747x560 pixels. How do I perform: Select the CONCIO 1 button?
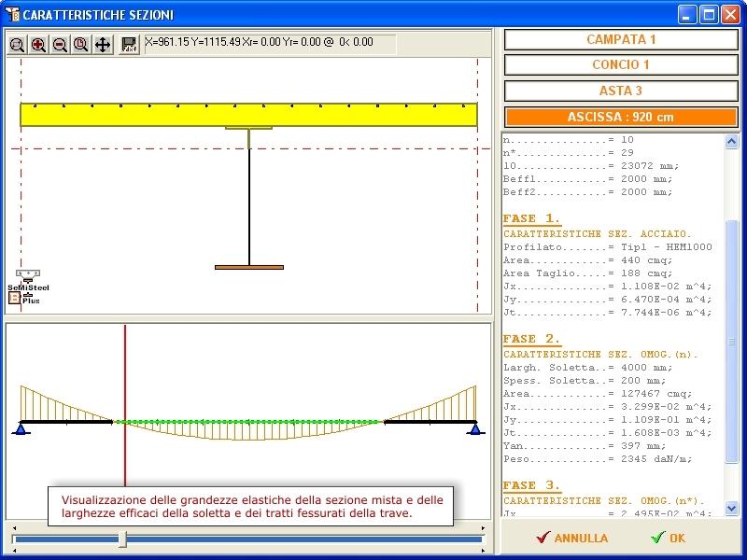click(621, 65)
